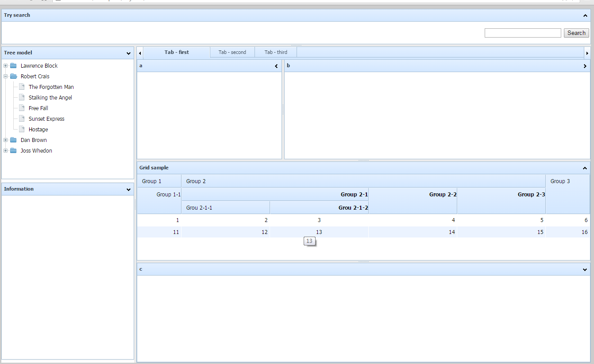Click the document icon beside The Forgotten Man

21,87
